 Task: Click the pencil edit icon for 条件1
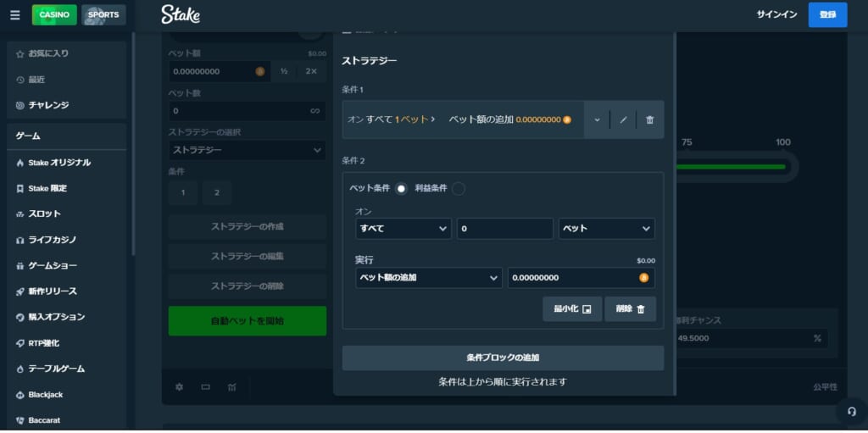pyautogui.click(x=623, y=119)
